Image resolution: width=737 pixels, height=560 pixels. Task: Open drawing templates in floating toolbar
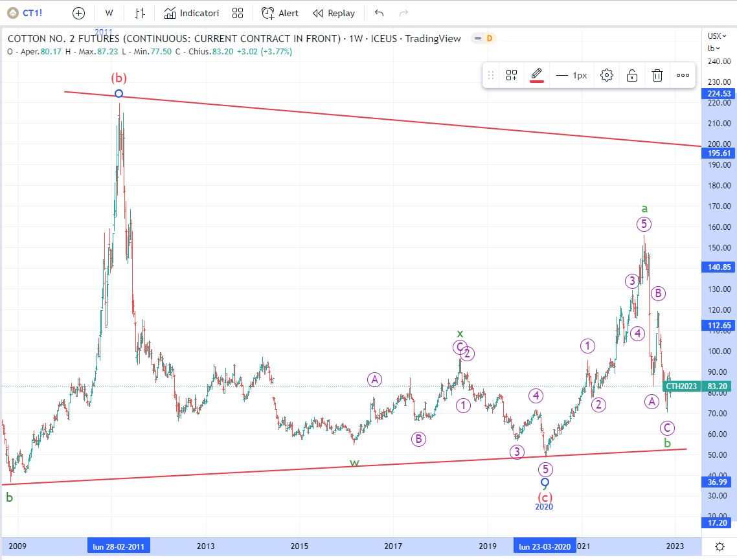pos(512,75)
